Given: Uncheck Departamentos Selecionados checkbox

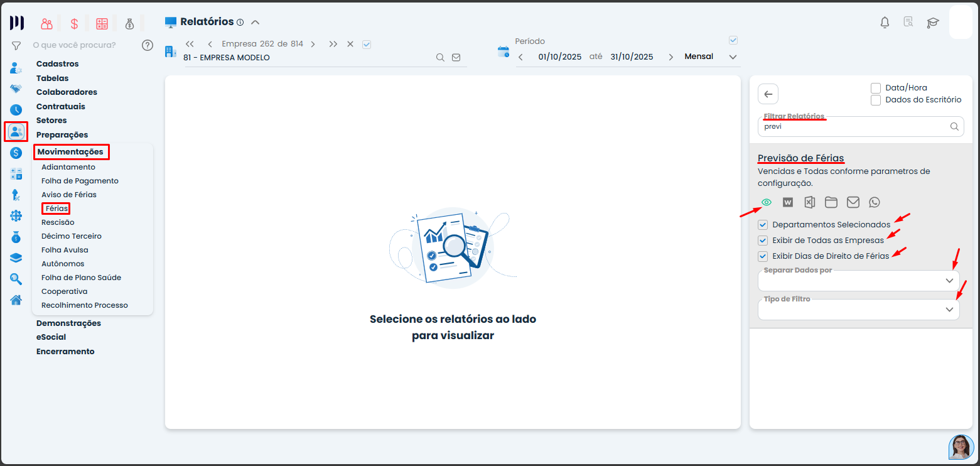Looking at the screenshot, I should (x=763, y=225).
